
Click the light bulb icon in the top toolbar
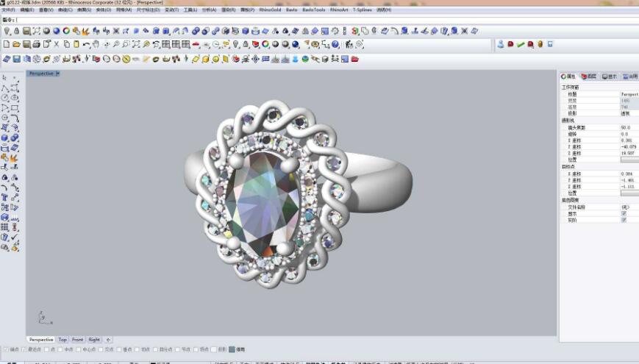pyautogui.click(x=7, y=31)
